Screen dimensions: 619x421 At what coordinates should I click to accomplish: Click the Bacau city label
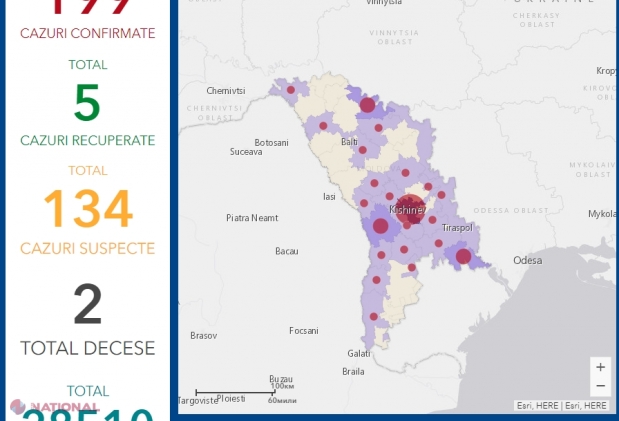click(x=287, y=251)
